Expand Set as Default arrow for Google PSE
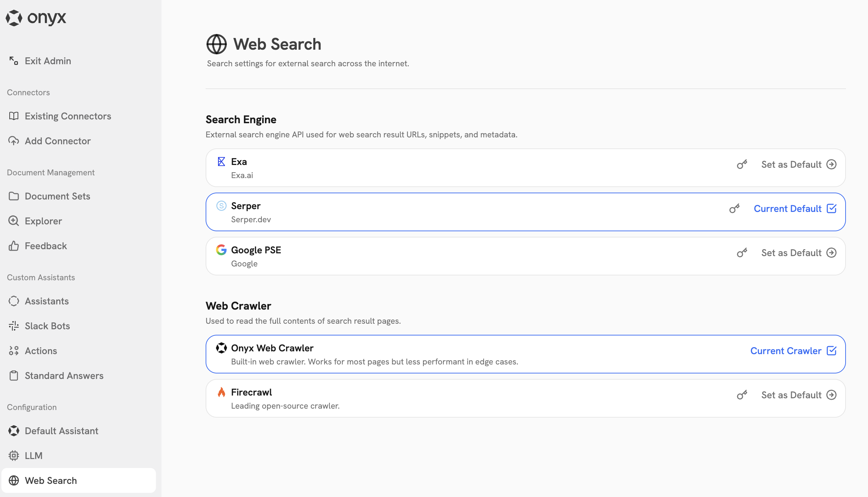This screenshot has width=868, height=497. (831, 253)
